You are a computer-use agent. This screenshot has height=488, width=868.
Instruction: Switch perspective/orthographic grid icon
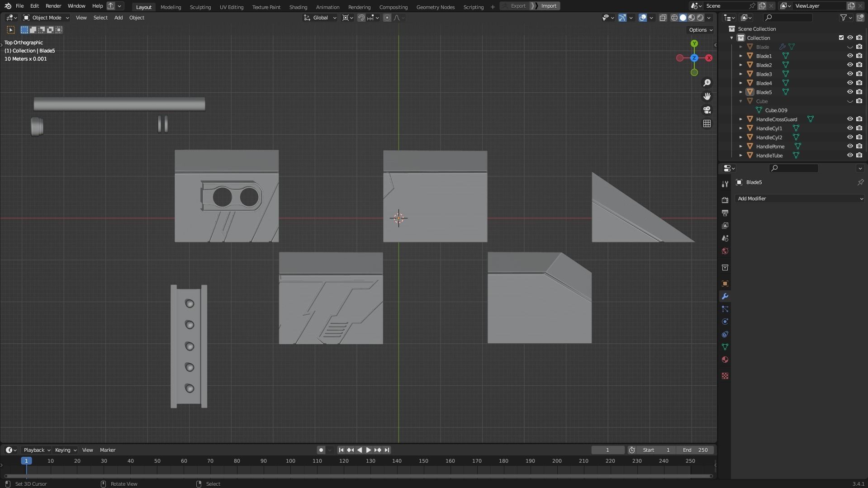click(x=707, y=123)
